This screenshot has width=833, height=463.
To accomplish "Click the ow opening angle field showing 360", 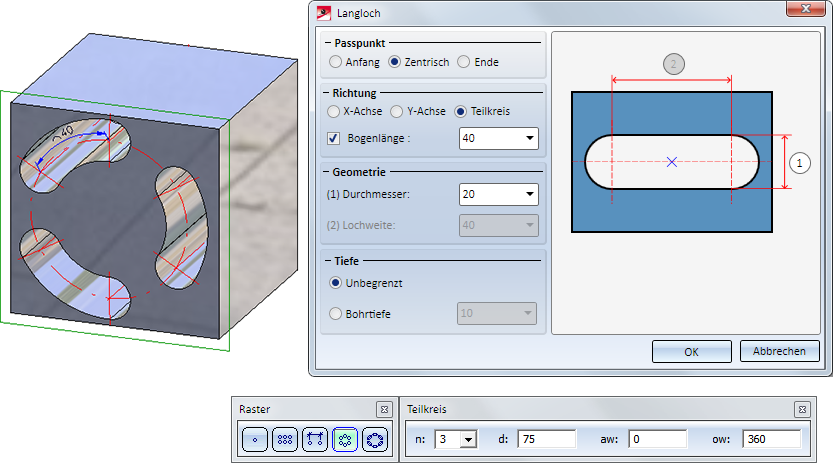I will (x=772, y=439).
